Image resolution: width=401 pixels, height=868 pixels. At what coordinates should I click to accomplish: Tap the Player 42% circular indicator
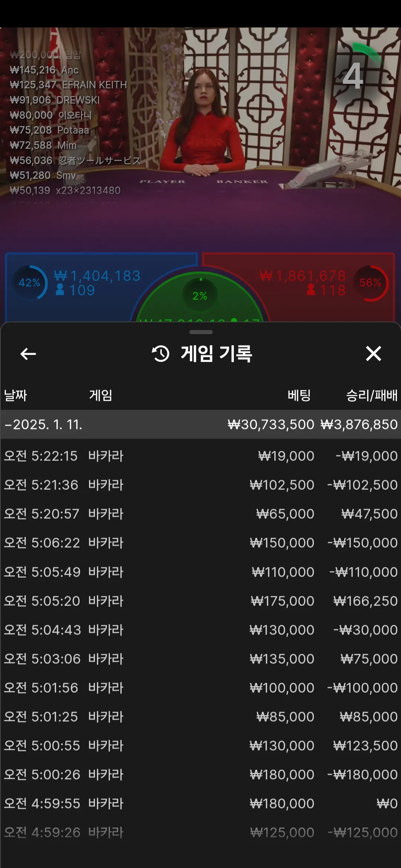(30, 283)
